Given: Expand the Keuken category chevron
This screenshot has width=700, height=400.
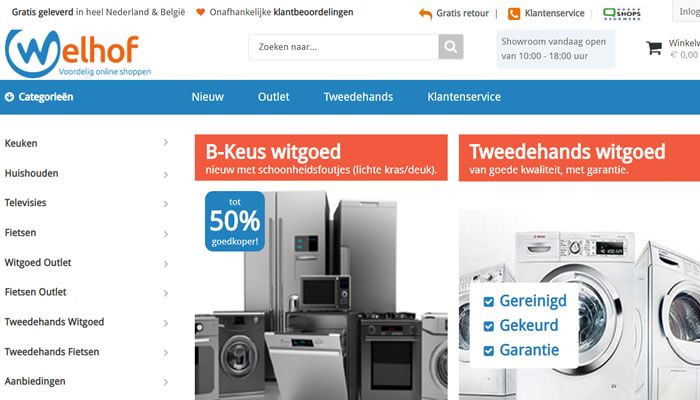Looking at the screenshot, I should [166, 142].
